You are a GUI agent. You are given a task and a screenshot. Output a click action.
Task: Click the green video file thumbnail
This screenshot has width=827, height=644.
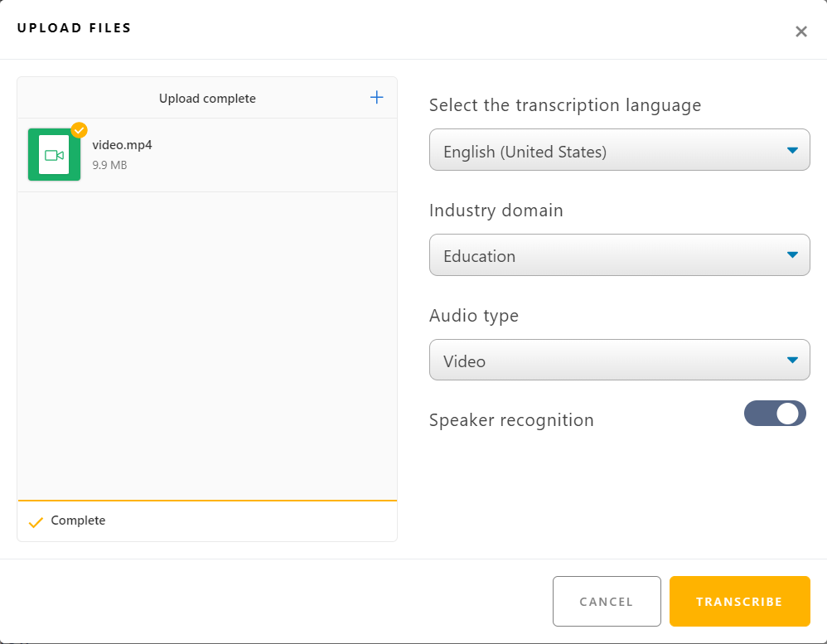point(55,154)
